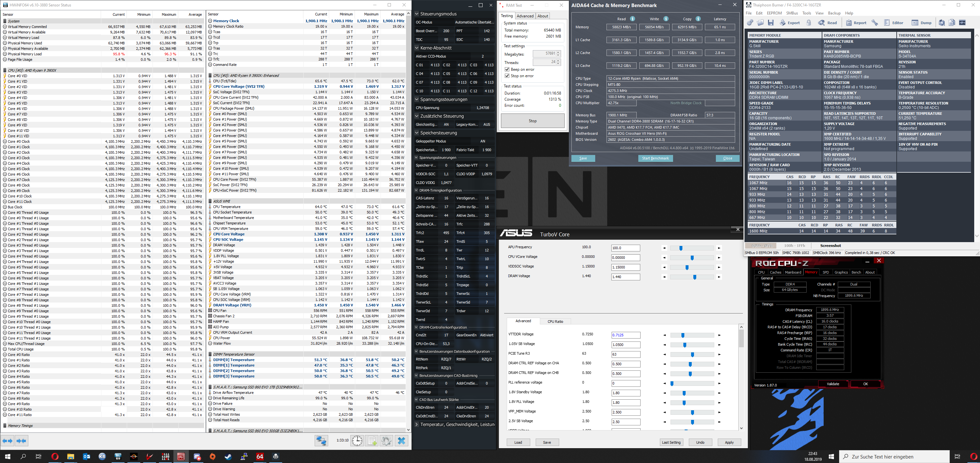Screen dimensions: 980x463
Task: Open the Opera browser taskbar icon
Action: pos(55,457)
